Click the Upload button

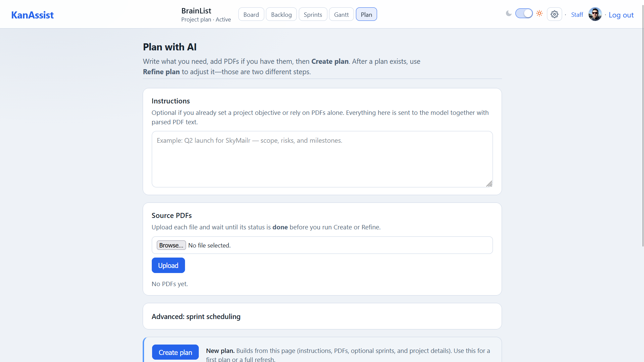coord(168,265)
